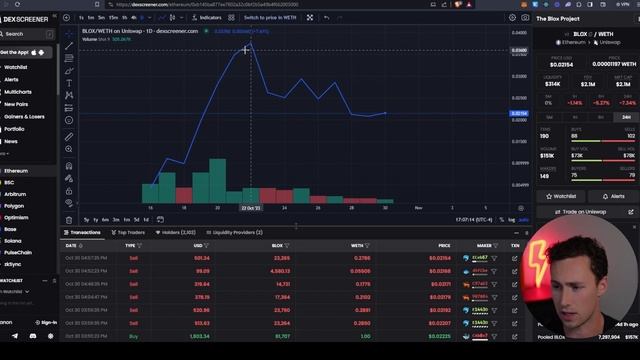The image size is (640, 360).
Task: Toggle auto scale on chart
Action: 523,220
